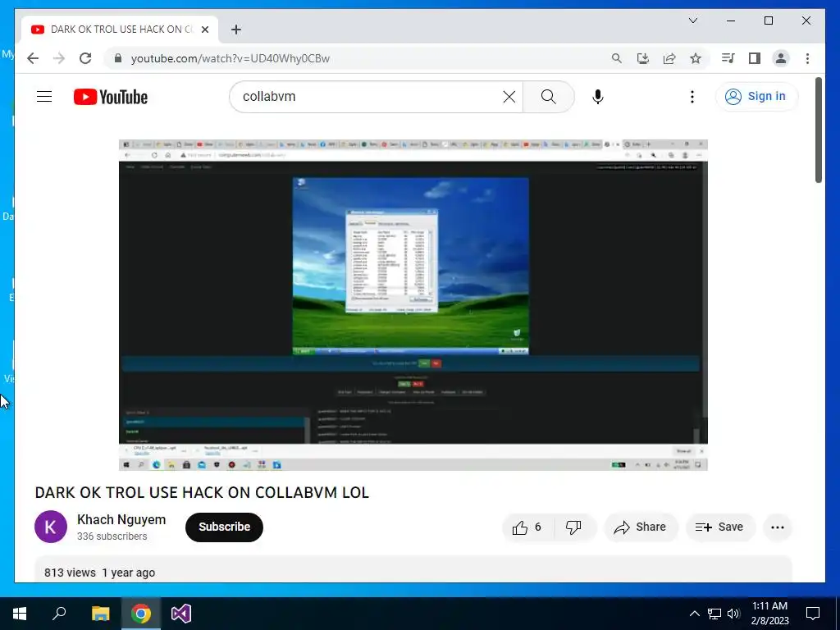Click install app icon in address bar
Viewport: 840px width, 630px height.
pos(643,58)
